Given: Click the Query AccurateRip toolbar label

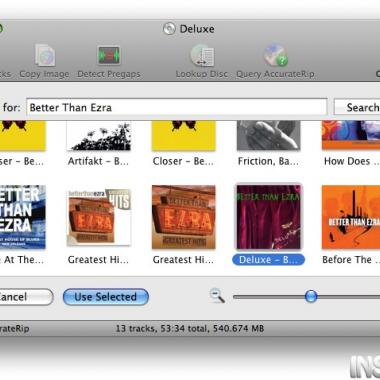Looking at the screenshot, I should (275, 74).
